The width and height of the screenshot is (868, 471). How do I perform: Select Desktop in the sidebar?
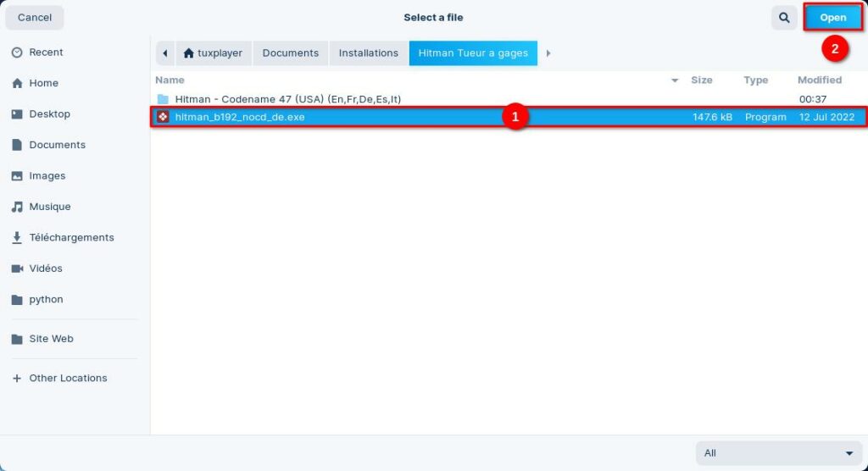tap(49, 114)
